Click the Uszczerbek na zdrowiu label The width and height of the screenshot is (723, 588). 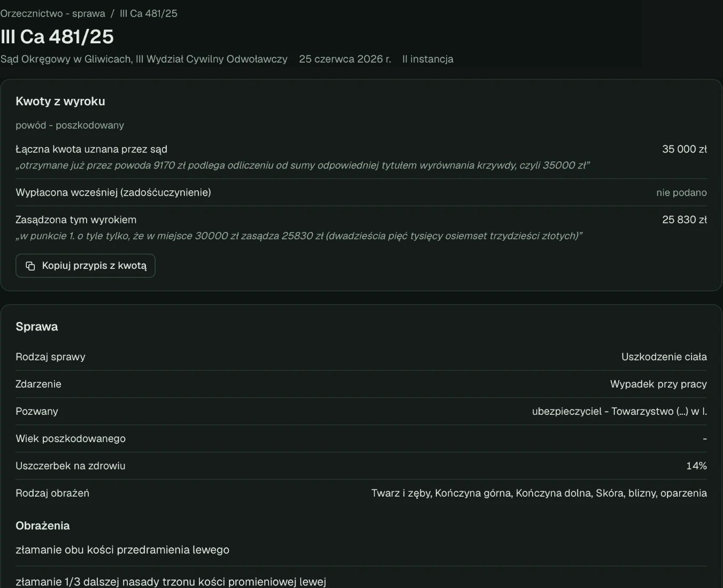(x=71, y=466)
